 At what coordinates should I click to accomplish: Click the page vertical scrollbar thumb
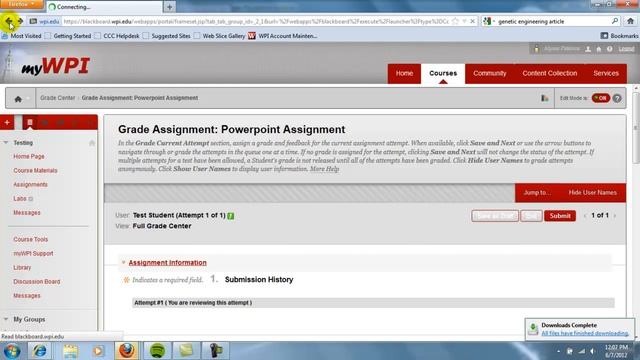point(636,127)
